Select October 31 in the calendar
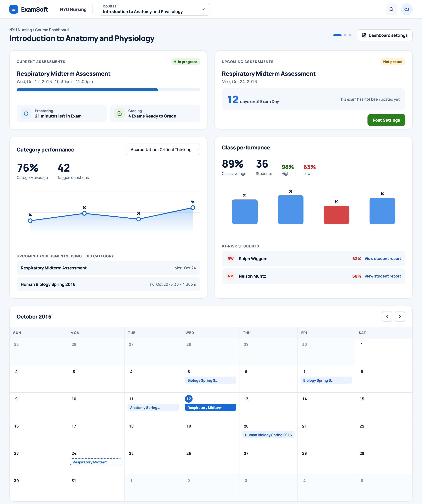422x504 pixels. point(74,480)
